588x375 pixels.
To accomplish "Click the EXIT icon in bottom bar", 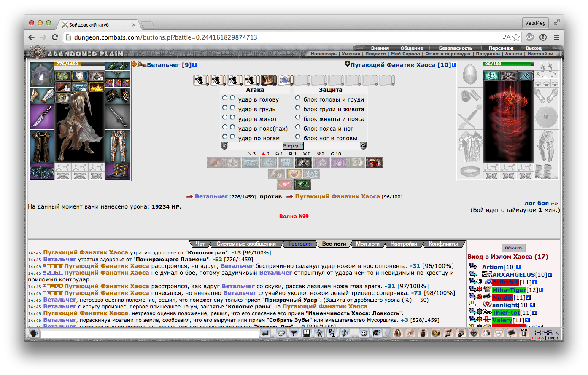I will pos(524,333).
